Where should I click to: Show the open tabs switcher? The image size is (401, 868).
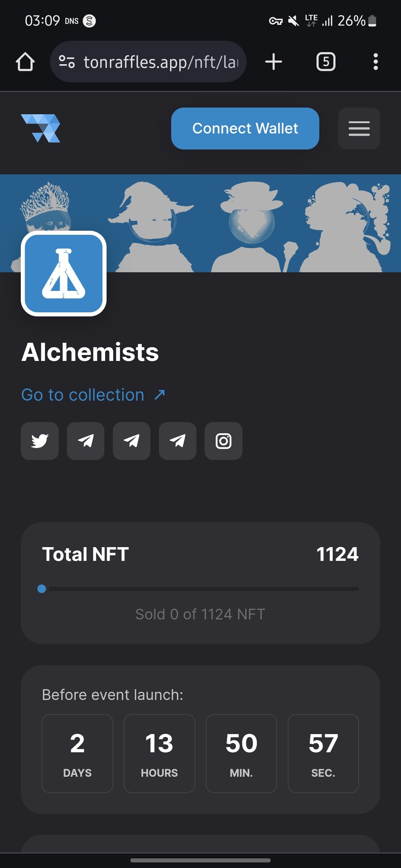(326, 62)
